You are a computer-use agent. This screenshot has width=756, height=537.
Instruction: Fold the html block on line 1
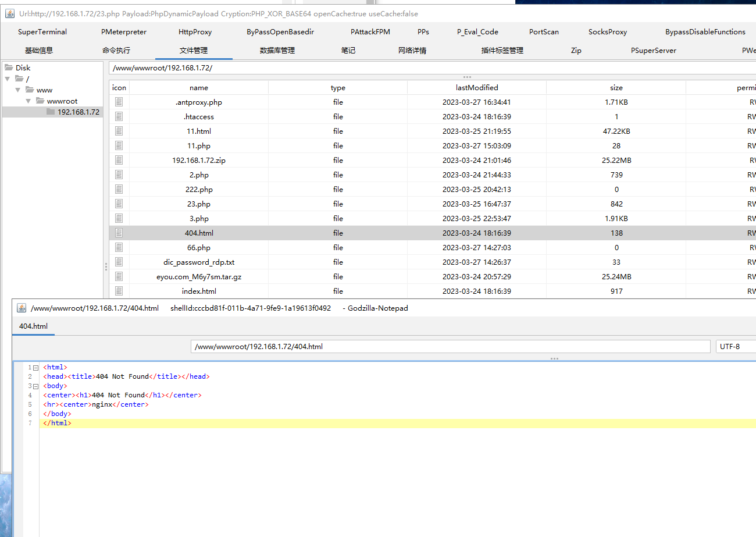point(35,367)
